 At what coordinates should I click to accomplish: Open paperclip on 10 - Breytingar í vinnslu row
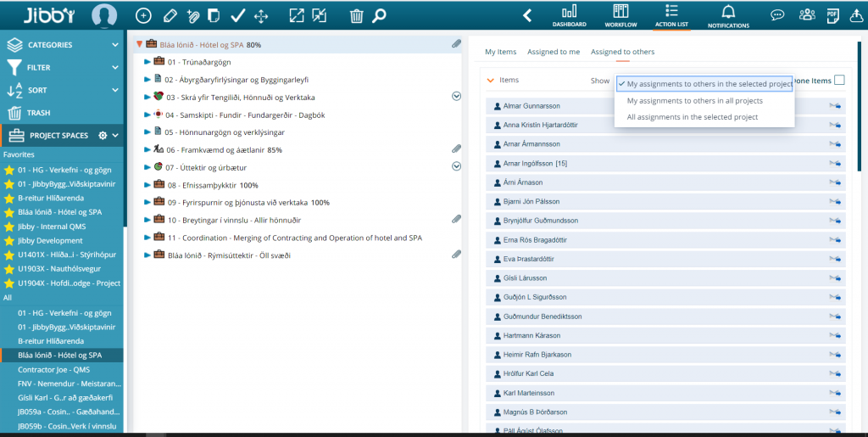[456, 219]
